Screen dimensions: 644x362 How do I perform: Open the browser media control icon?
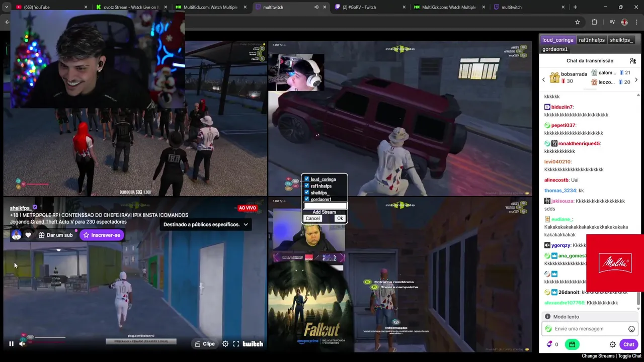click(x=612, y=22)
